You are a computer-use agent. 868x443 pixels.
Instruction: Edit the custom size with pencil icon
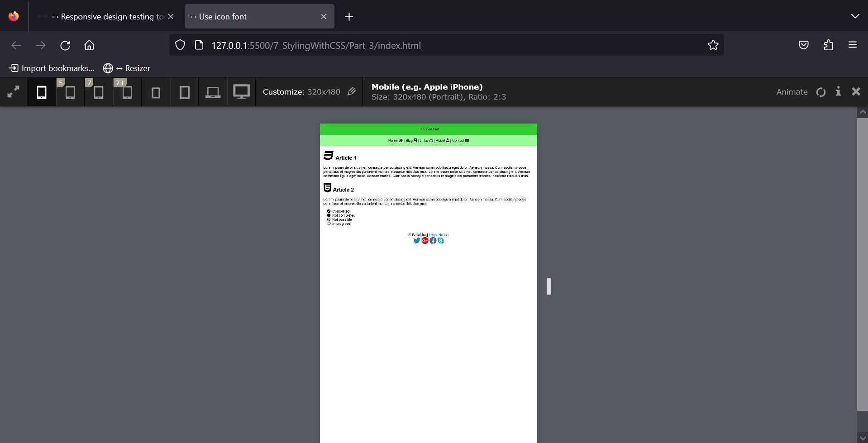[x=352, y=92]
